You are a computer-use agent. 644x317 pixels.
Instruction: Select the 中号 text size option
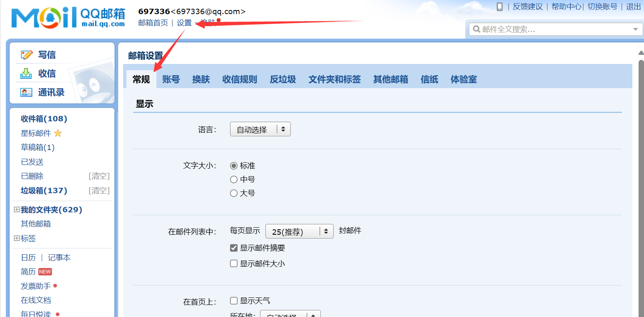(x=234, y=179)
